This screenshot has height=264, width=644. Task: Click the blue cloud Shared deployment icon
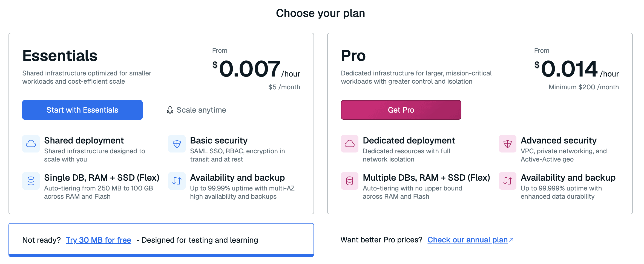tap(31, 143)
